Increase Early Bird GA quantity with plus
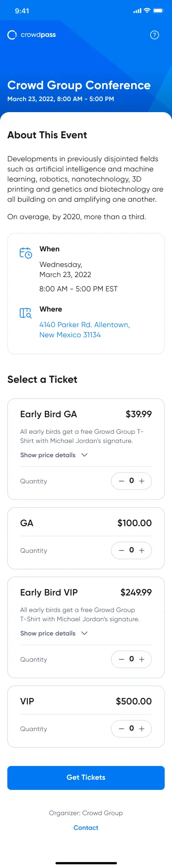This screenshot has width=172, height=868. pos(142,481)
